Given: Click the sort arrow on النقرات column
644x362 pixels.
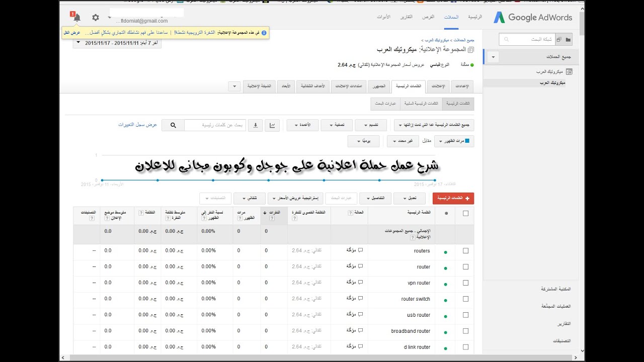Looking at the screenshot, I should point(265,213).
